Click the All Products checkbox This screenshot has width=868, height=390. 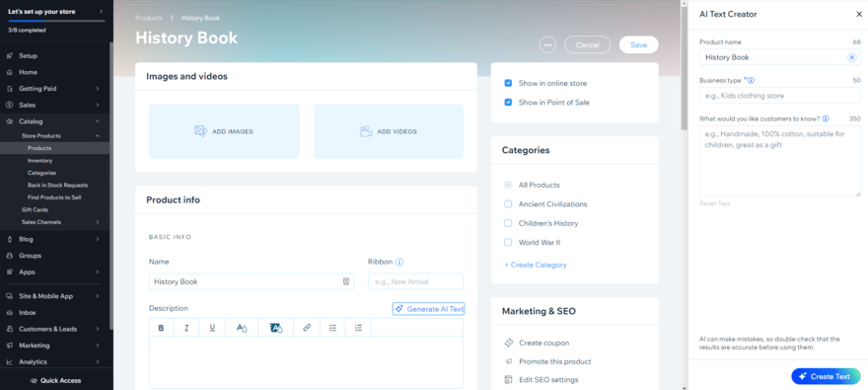(x=508, y=185)
